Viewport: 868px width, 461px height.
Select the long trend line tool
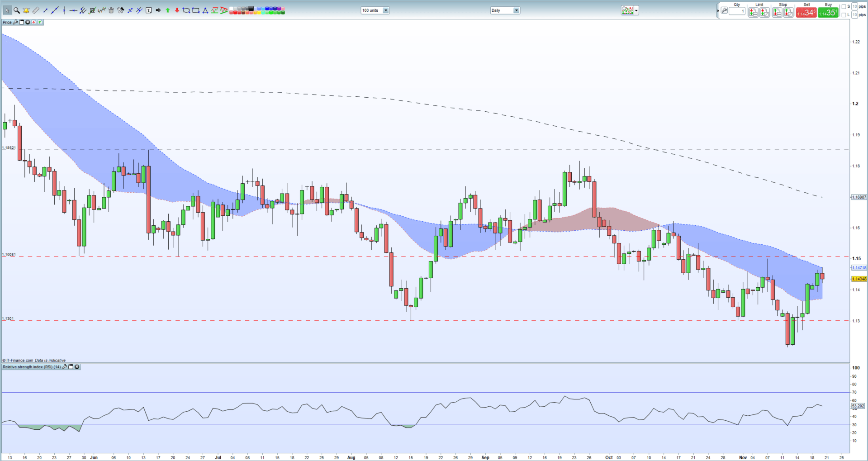(55, 10)
